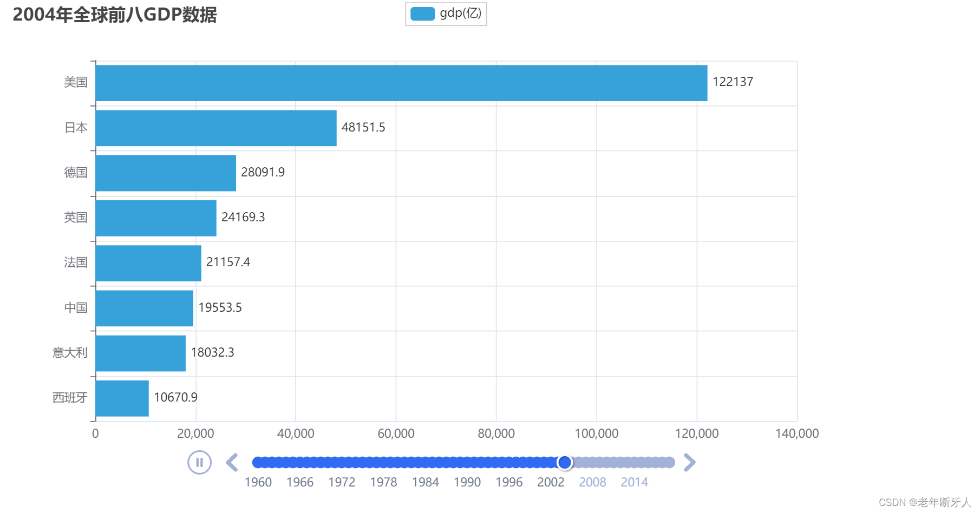Select 1996 timeline label
Viewport: 980px width, 513px height.
tap(509, 482)
